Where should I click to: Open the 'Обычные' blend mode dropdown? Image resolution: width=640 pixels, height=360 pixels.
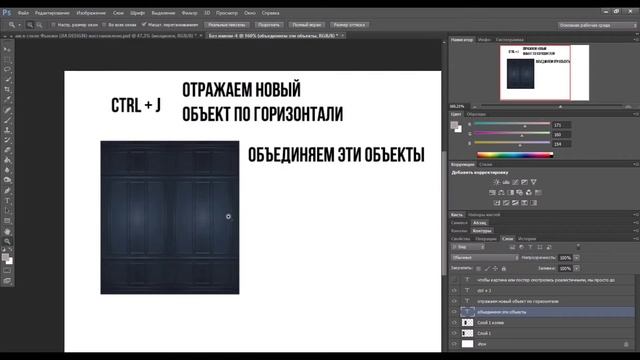coord(485,258)
